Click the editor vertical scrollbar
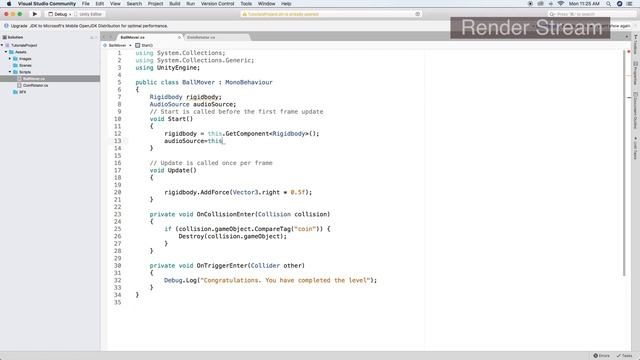Image resolution: width=640 pixels, height=360 pixels. [x=624, y=163]
